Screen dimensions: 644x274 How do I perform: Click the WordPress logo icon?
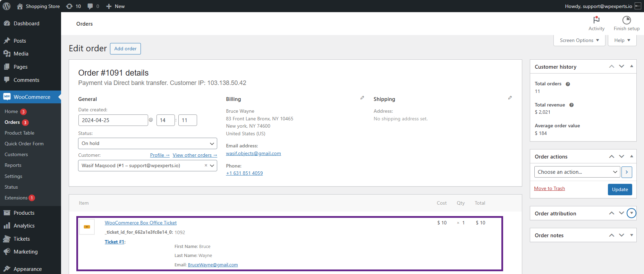7,6
